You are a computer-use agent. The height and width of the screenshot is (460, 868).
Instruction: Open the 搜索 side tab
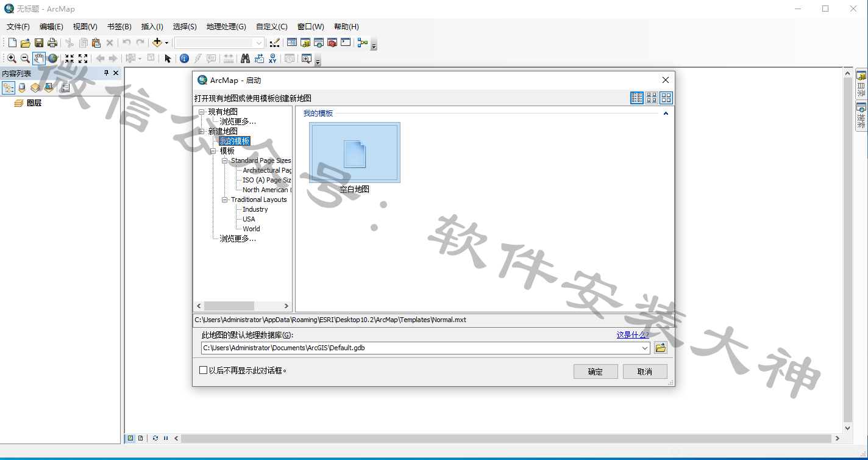point(861,115)
